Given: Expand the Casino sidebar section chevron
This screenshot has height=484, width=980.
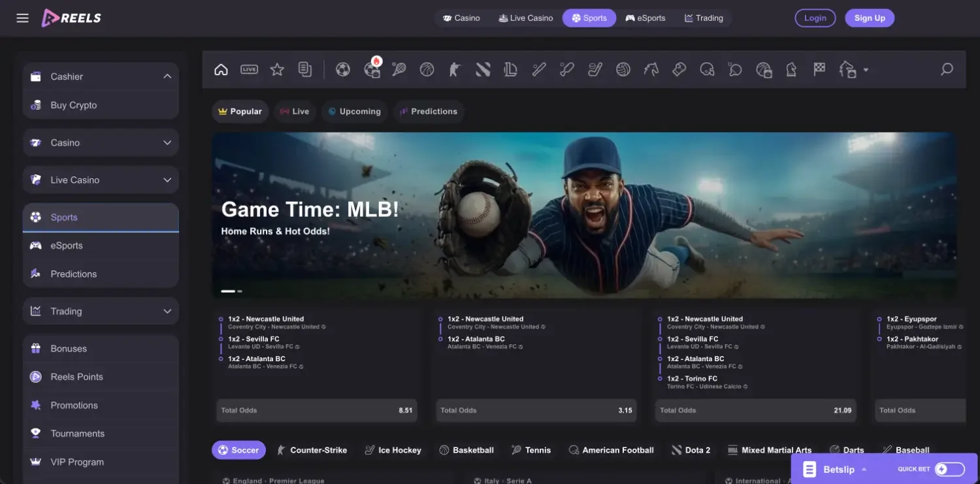Looking at the screenshot, I should point(167,142).
